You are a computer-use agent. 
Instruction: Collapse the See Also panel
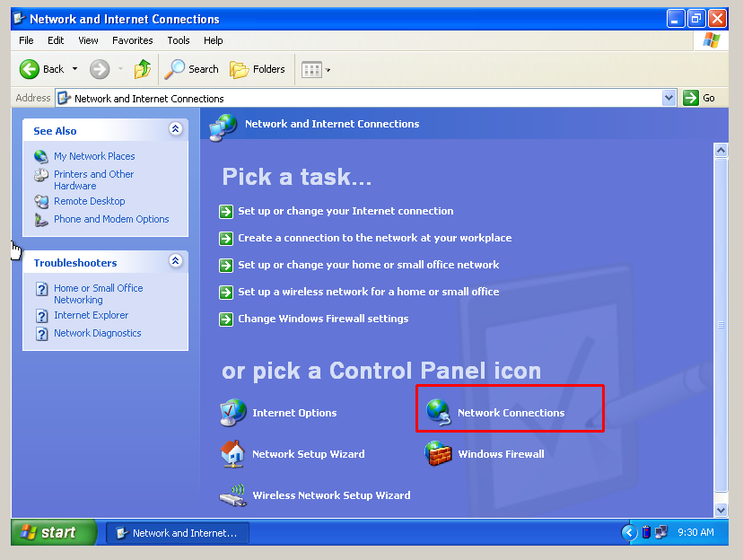pyautogui.click(x=175, y=129)
